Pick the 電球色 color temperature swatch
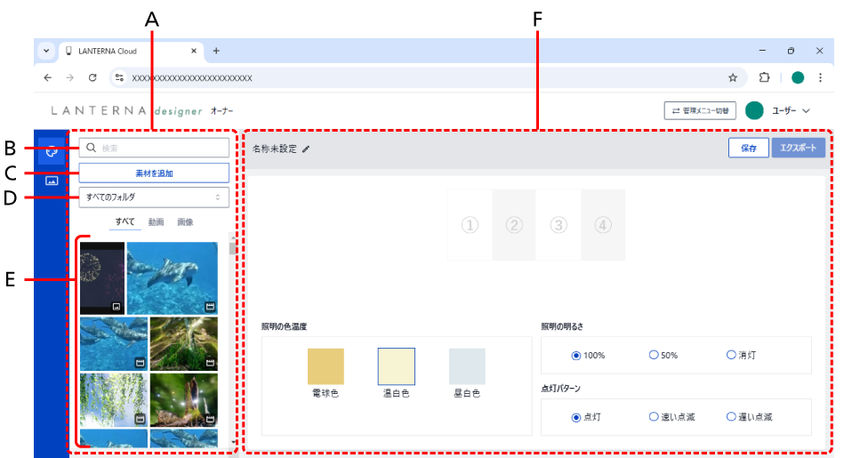 point(325,366)
